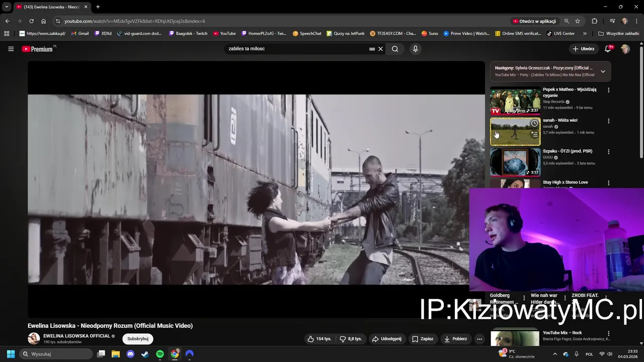644x362 pixels.
Task: Play Szpaku - ÖTZI thumbnail
Action: coord(515,162)
